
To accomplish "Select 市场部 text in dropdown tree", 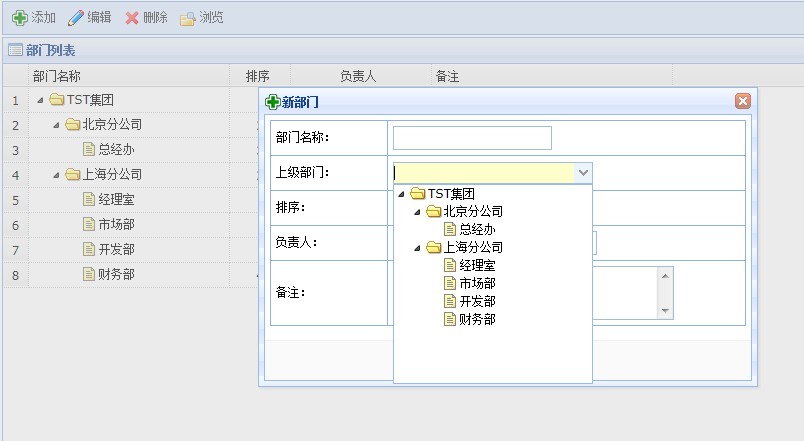I will [477, 283].
